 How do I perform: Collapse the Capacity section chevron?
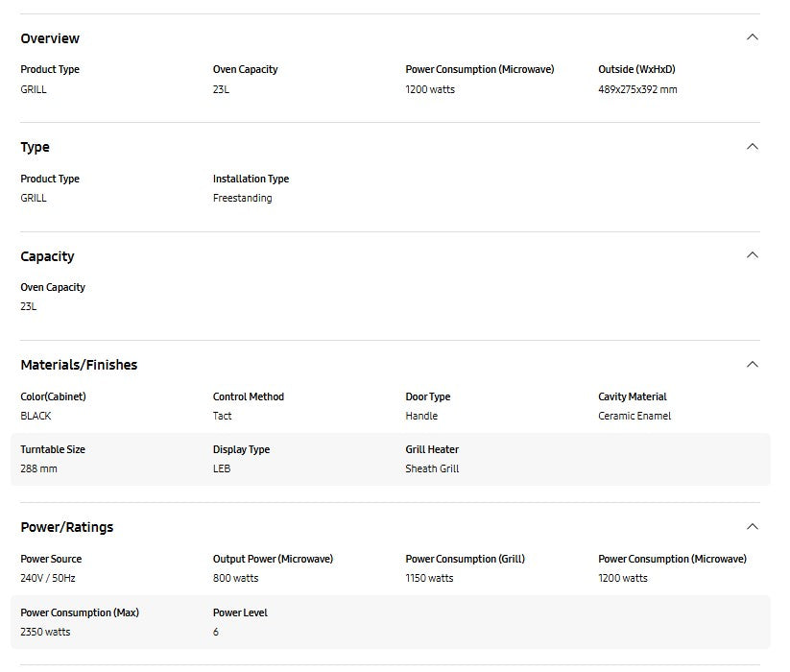pos(752,255)
